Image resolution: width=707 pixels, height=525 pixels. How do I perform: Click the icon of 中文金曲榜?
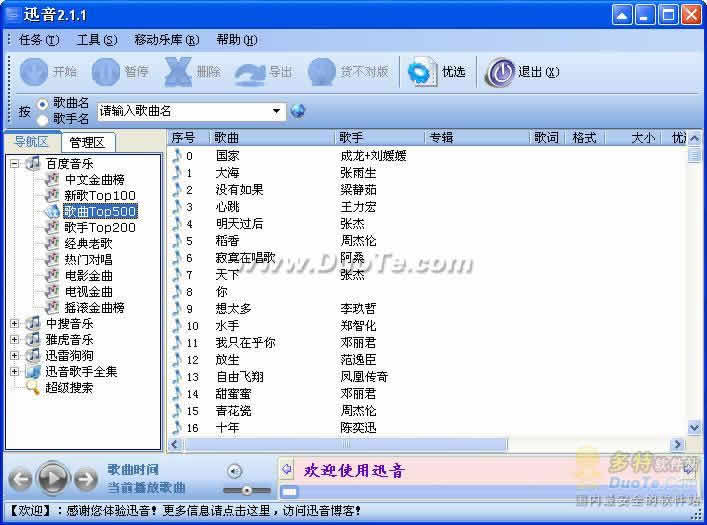52,179
